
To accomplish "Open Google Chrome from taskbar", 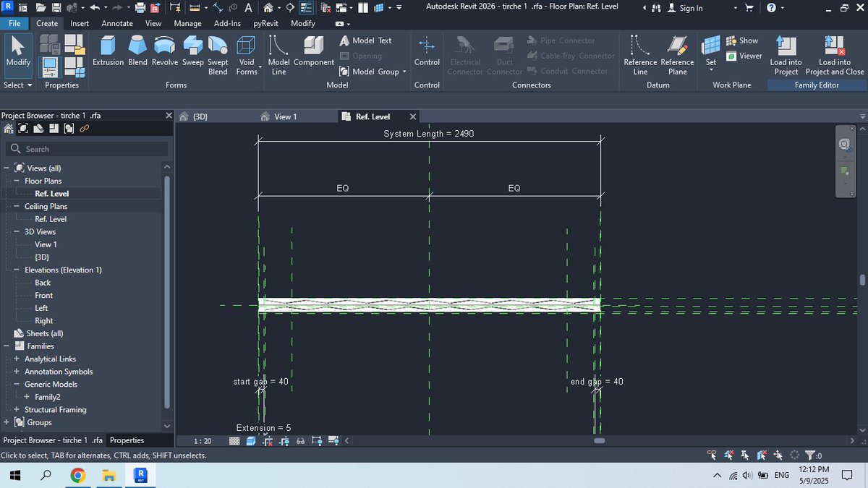I will (77, 476).
